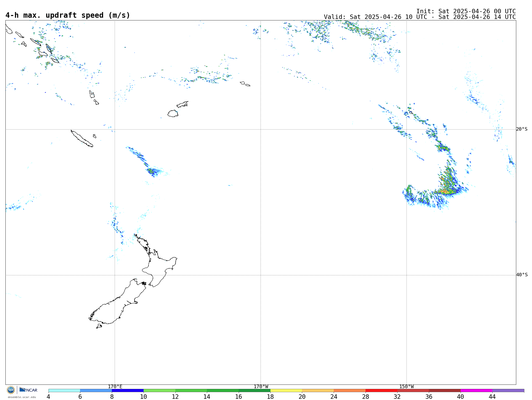Select the yellow 18-20 colorbar segment
Screen dimensions: 532x400
(286, 391)
